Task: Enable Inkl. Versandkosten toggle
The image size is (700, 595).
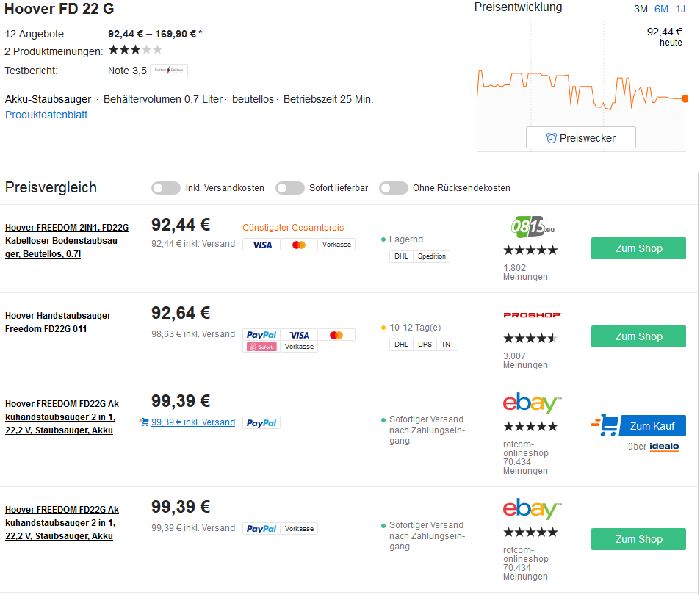Action: (166, 188)
